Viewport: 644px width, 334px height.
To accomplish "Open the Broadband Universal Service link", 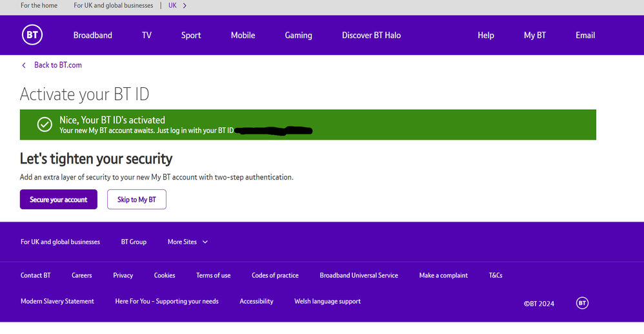I will (x=359, y=276).
